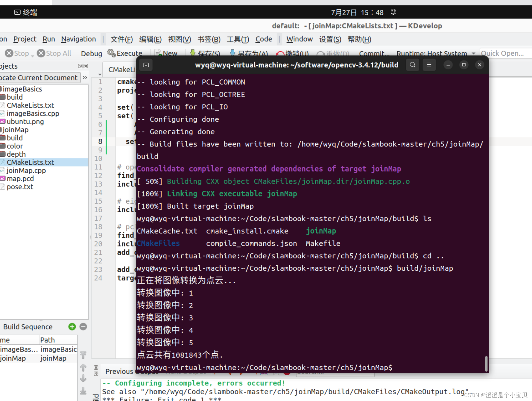532x401 pixels.
Task: Select the depth folder
Action: 16,154
